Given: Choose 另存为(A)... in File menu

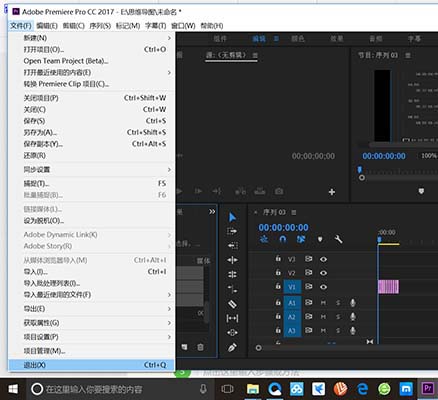Looking at the screenshot, I should [92, 132].
